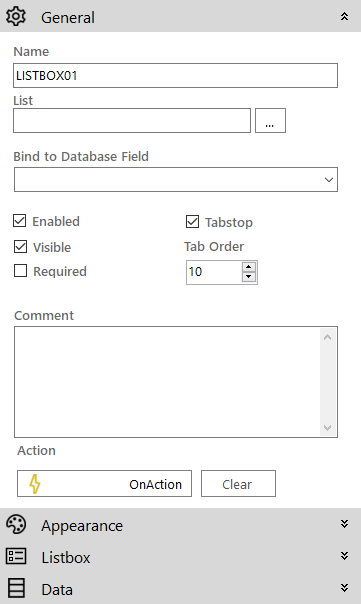Expand the Data section chevron
361x604 pixels.
344,587
